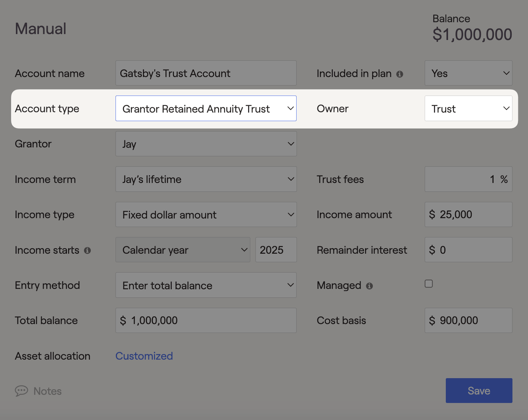The image size is (528, 420).
Task: Expand the Entry method dropdown
Action: pos(206,285)
